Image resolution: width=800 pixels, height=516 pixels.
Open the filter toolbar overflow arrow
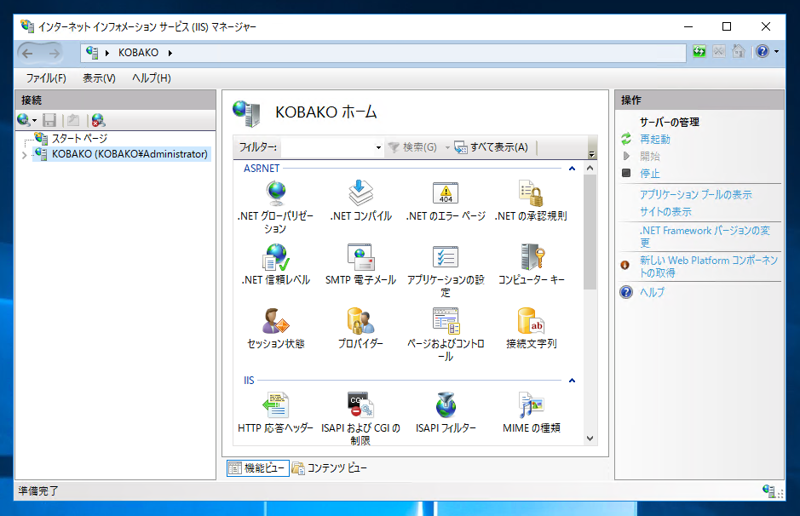pyautogui.click(x=592, y=154)
